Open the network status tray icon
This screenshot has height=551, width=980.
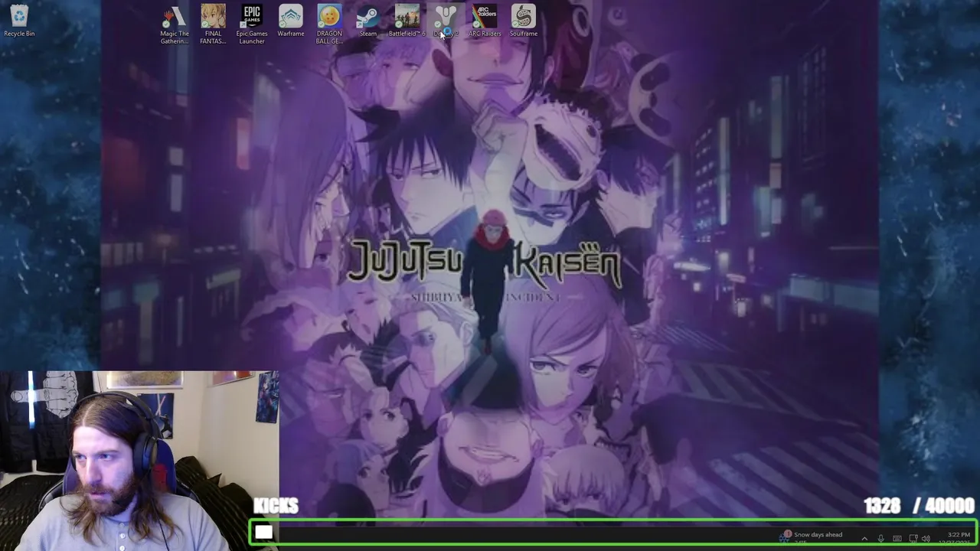point(913,538)
